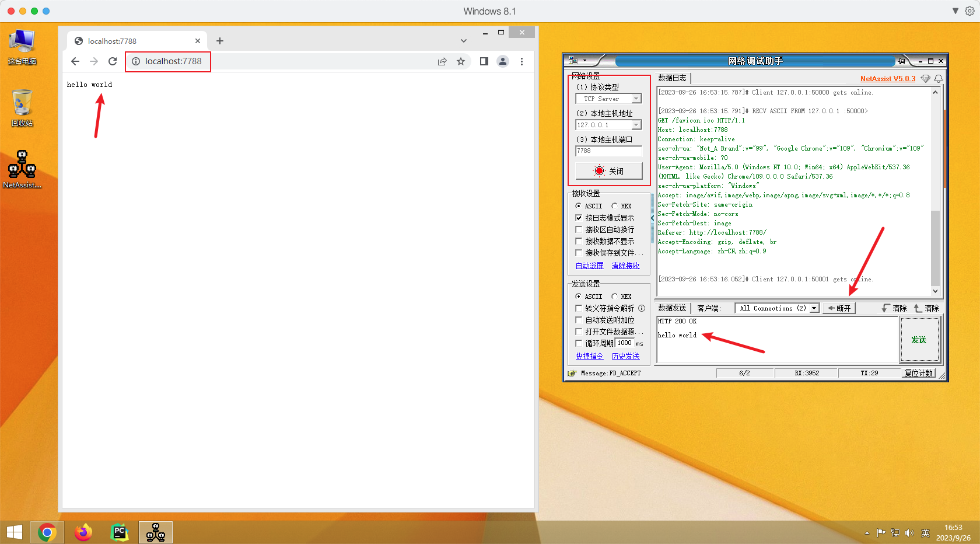The width and height of the screenshot is (980, 544).
Task: Select ASCII in send settings
Action: click(x=589, y=297)
